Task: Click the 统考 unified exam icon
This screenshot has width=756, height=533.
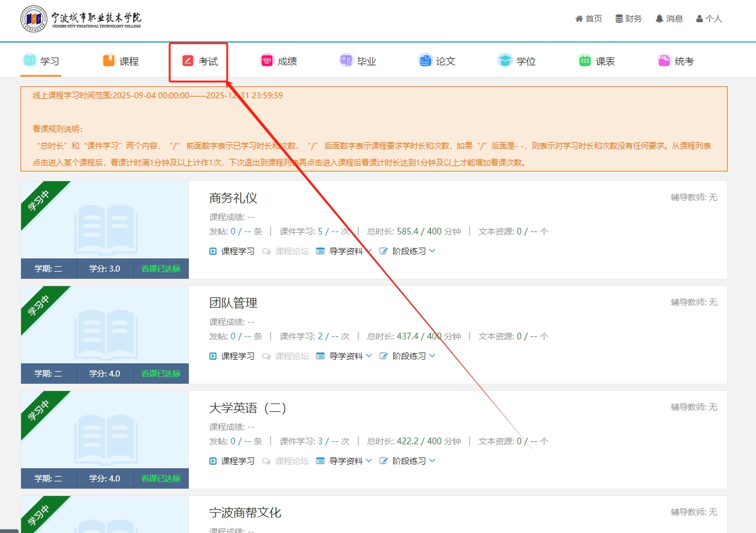Action: point(664,61)
